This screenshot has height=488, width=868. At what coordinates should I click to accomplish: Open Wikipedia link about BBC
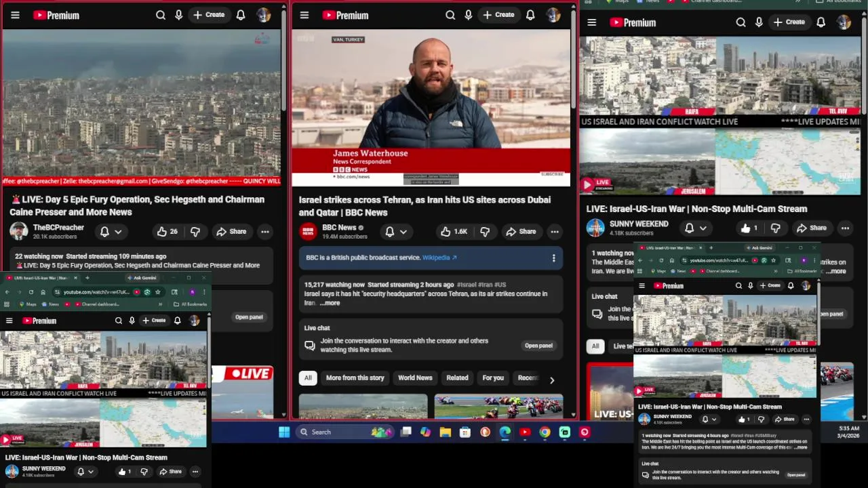pos(439,258)
